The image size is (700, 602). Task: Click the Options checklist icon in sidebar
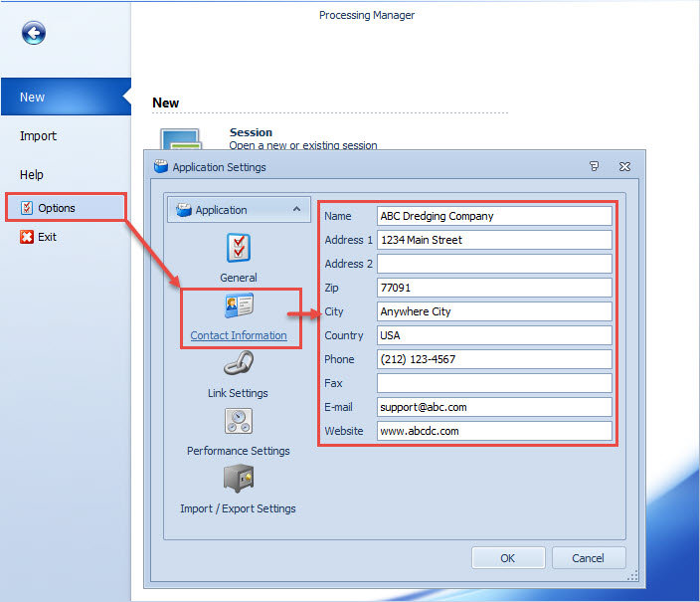(27, 208)
